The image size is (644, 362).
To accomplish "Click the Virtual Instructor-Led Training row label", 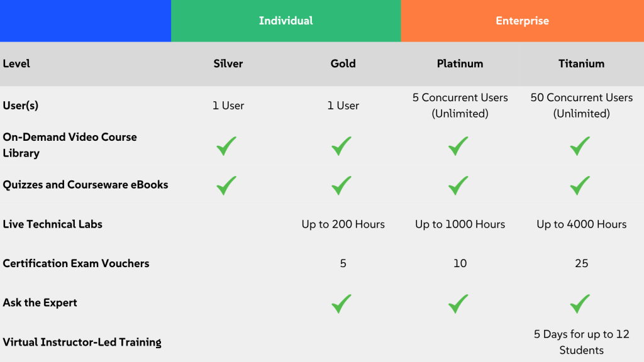I will point(82,343).
